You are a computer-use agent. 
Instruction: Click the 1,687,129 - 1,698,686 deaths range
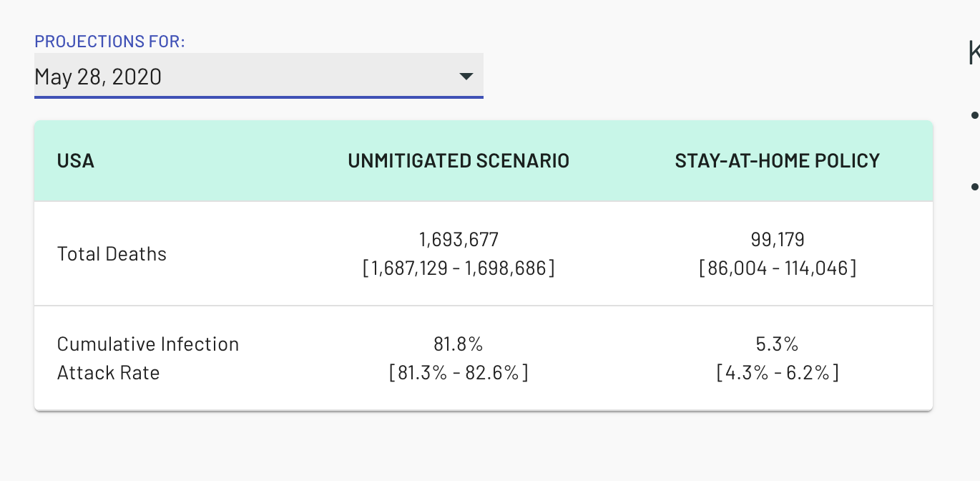pos(459,268)
